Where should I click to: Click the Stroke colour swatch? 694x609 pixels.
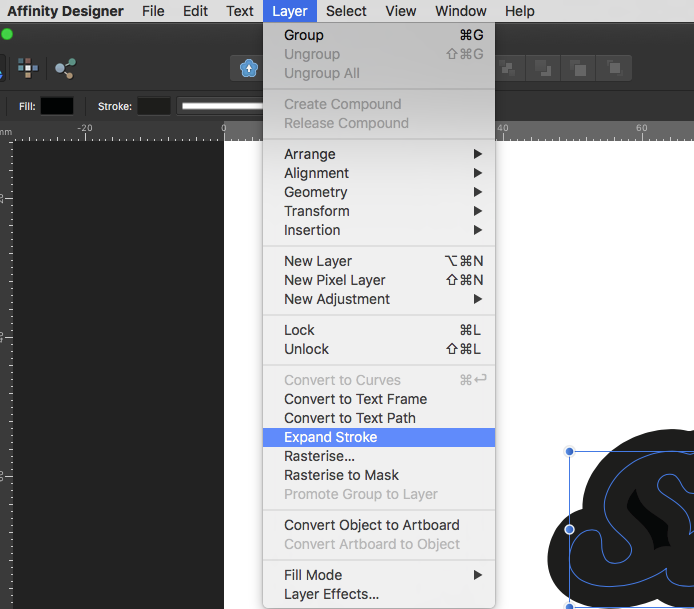154,106
